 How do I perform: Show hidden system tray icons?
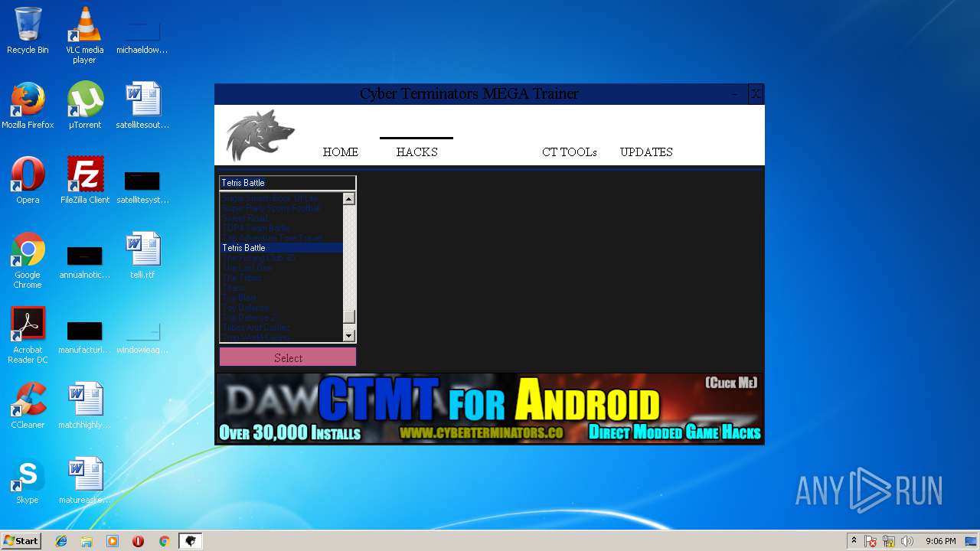(854, 541)
